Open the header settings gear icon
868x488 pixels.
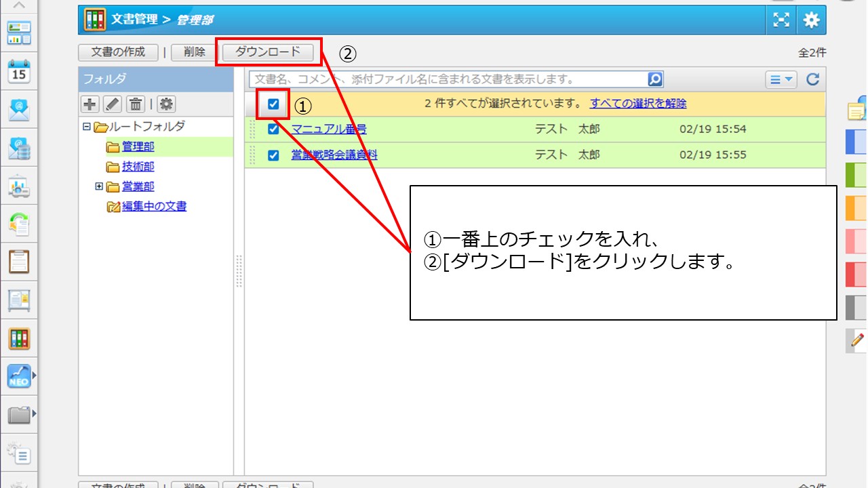[812, 20]
